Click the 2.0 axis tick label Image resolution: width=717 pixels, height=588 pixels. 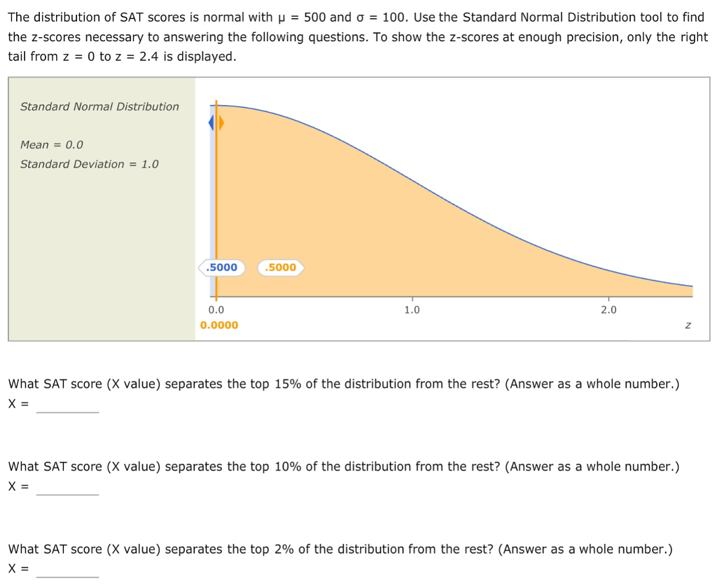(x=609, y=308)
